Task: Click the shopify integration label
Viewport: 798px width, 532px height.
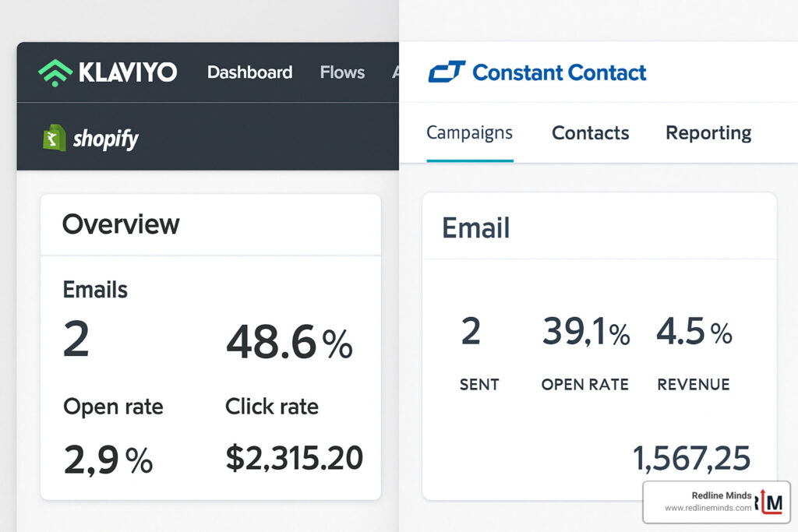Action: tap(105, 139)
